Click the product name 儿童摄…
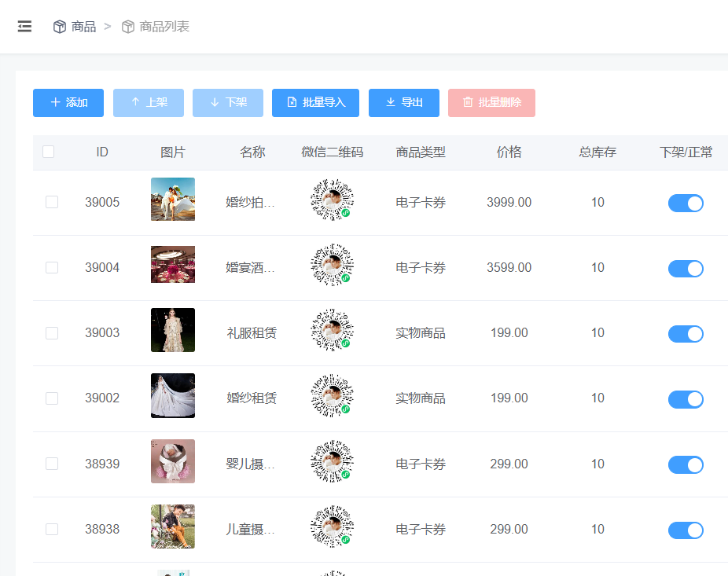Image resolution: width=728 pixels, height=576 pixels. pos(250,529)
